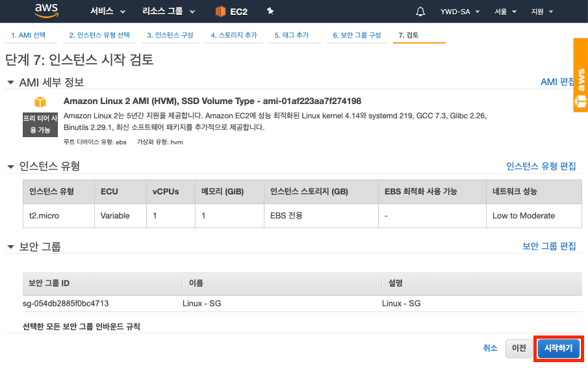This screenshot has width=588, height=368.
Task: Click the Amazon Linux AMI cube icon
Action: tap(40, 102)
